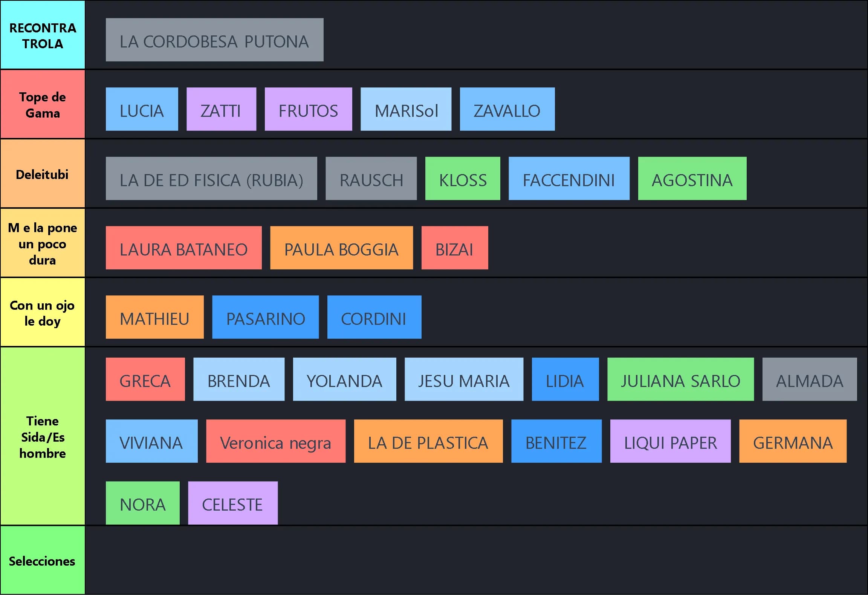Select the orange MATHIEU tile
Image resolution: width=868 pixels, height=595 pixels.
[x=154, y=317]
